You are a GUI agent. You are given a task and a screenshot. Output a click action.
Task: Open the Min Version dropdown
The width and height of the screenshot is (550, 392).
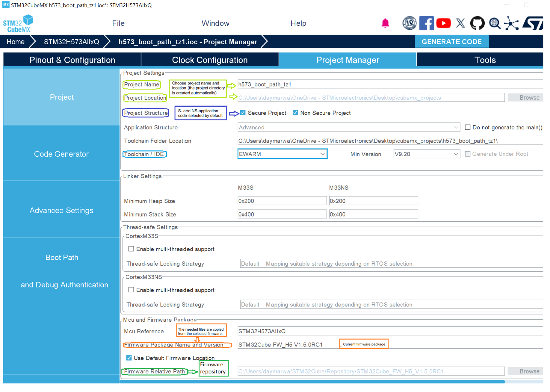point(427,154)
